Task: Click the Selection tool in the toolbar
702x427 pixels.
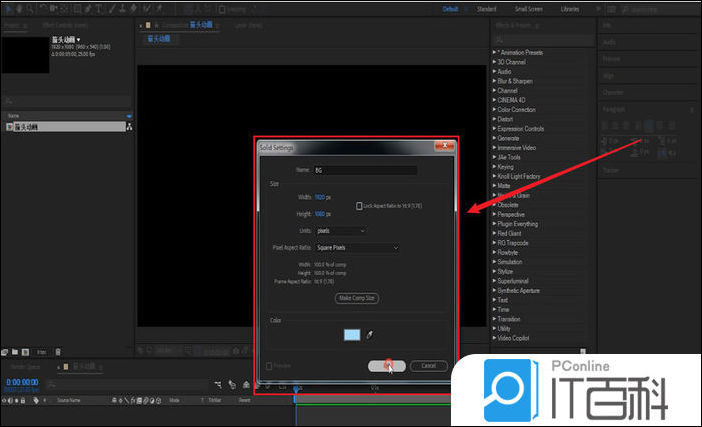Action: (7, 8)
